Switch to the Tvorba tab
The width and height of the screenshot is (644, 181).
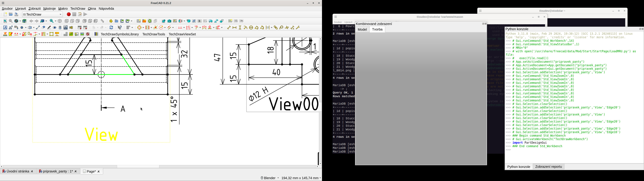pos(377,29)
